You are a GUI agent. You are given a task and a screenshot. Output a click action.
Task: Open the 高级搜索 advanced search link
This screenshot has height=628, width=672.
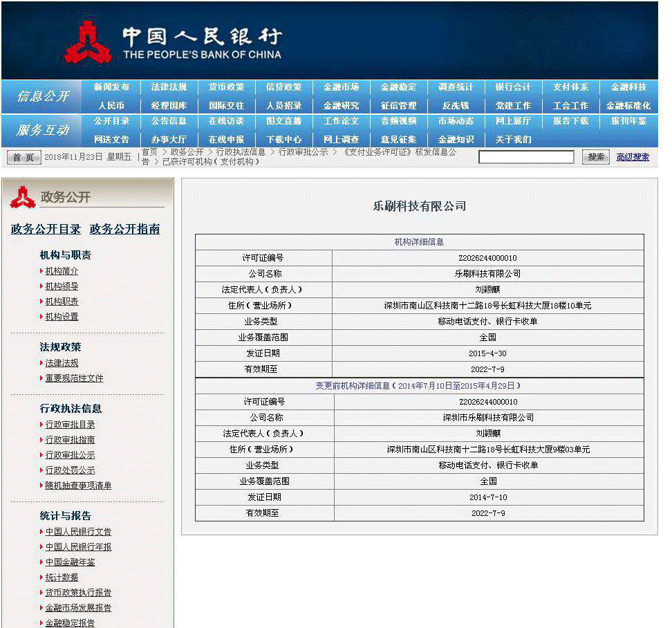tap(632, 157)
